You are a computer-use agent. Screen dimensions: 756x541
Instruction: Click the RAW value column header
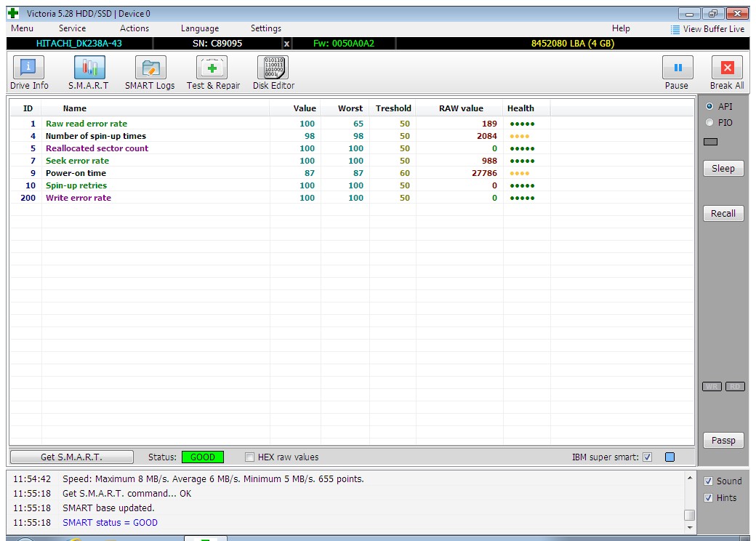point(461,108)
